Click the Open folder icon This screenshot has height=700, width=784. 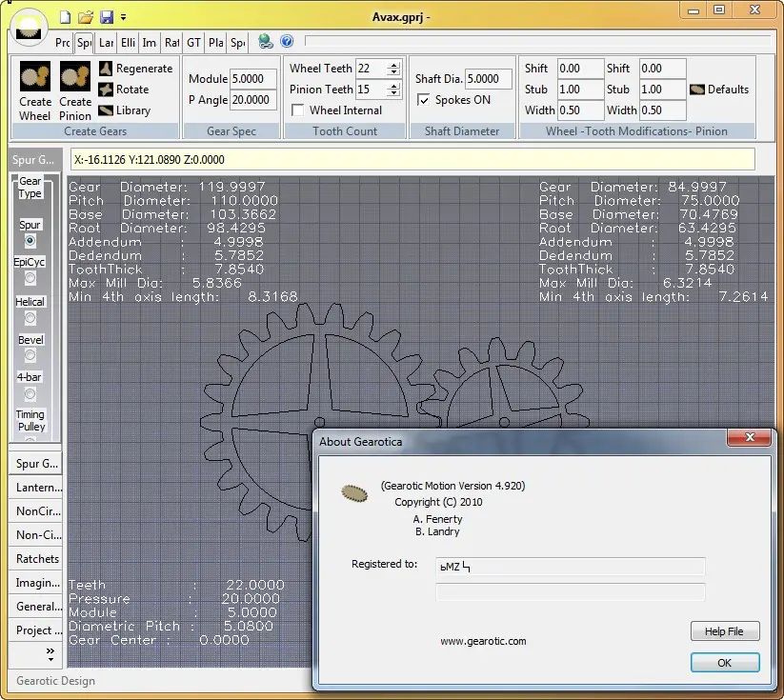click(86, 17)
